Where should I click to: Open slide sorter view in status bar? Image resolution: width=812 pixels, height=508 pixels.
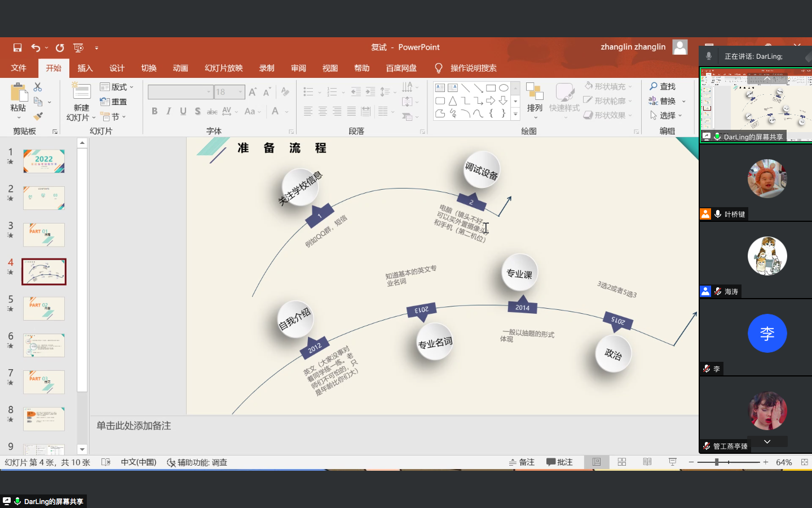622,462
